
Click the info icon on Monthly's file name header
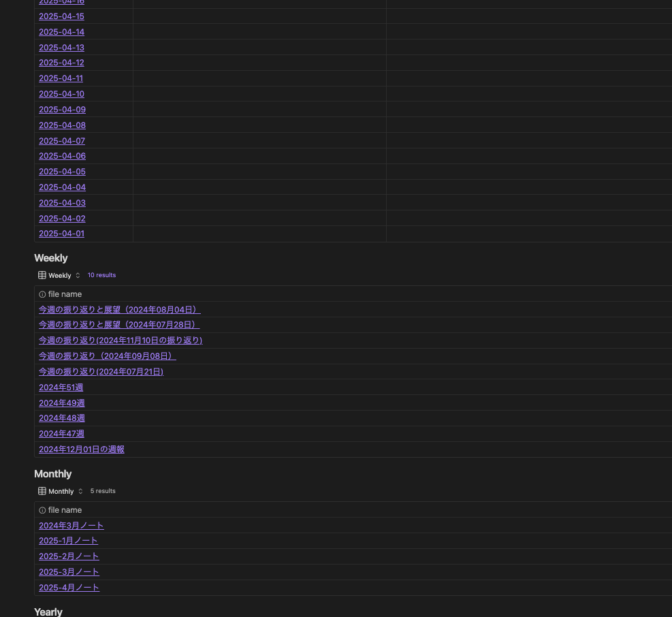42,509
